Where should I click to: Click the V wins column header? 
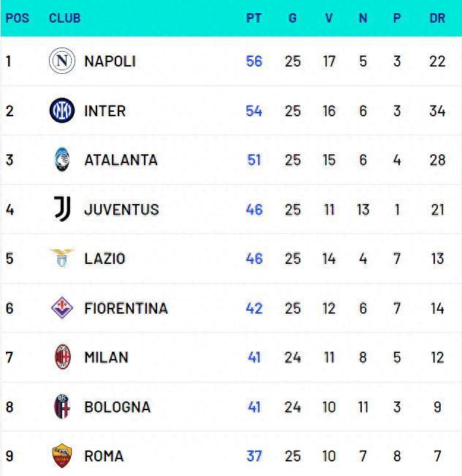tap(329, 18)
